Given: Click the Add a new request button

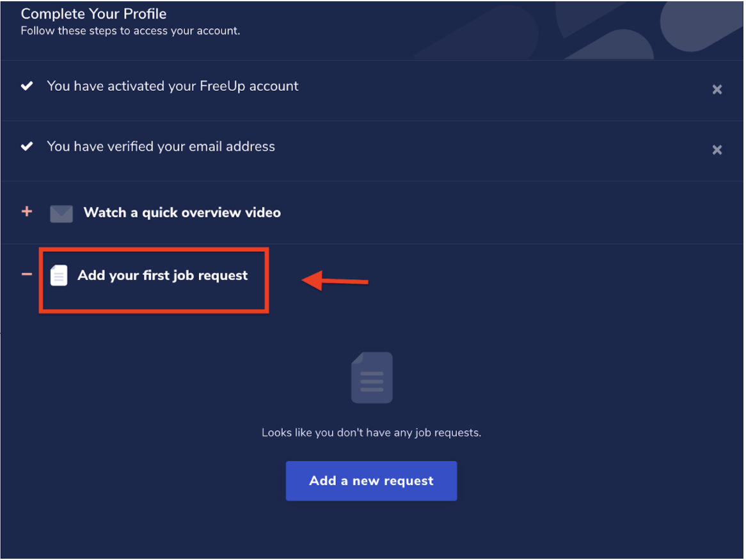Looking at the screenshot, I should 371,481.
